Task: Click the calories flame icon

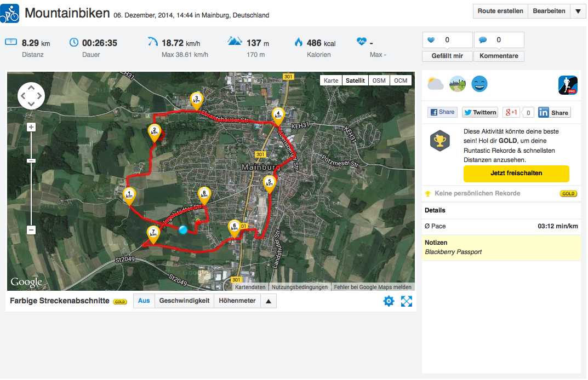Action: click(299, 42)
